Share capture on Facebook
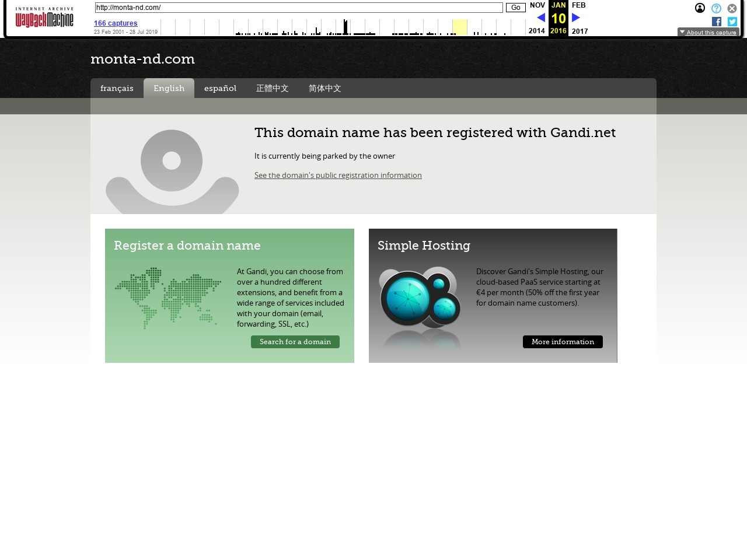 pyautogui.click(x=717, y=22)
